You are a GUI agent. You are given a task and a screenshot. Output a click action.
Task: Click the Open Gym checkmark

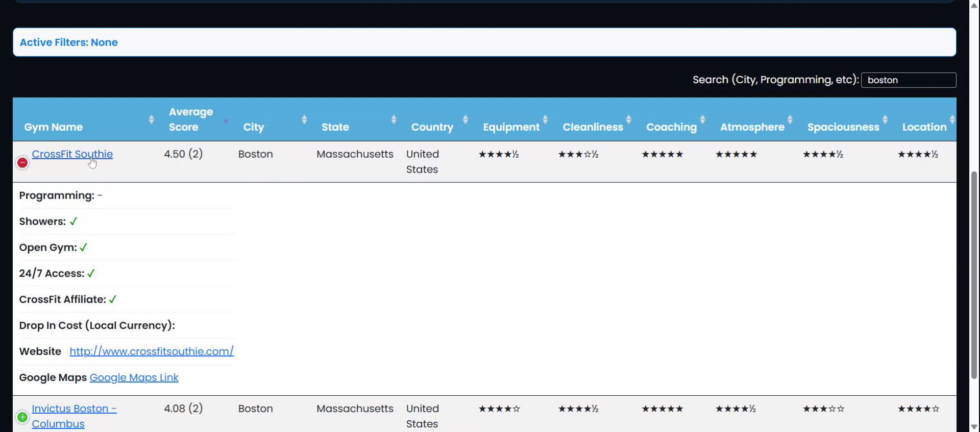pyautogui.click(x=84, y=248)
